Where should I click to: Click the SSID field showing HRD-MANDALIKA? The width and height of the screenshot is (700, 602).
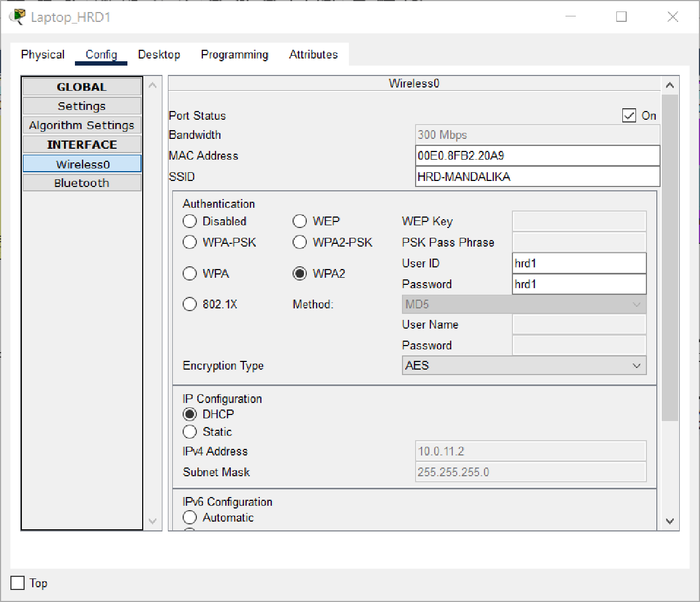pyautogui.click(x=537, y=177)
